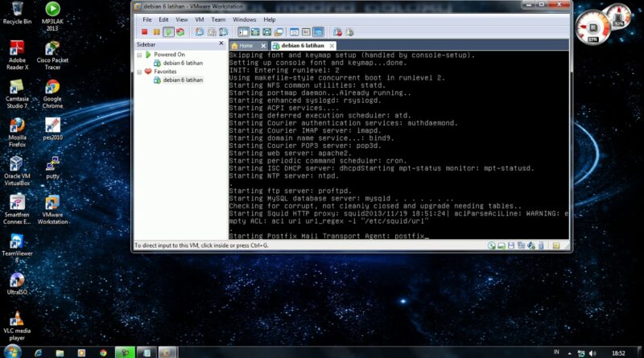Open the Cisco Packet Tracer desktop shortcut
644x358 pixels.
coord(52,55)
